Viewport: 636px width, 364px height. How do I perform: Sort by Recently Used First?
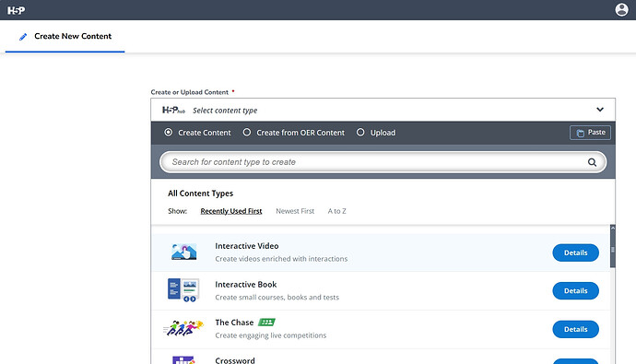point(231,211)
